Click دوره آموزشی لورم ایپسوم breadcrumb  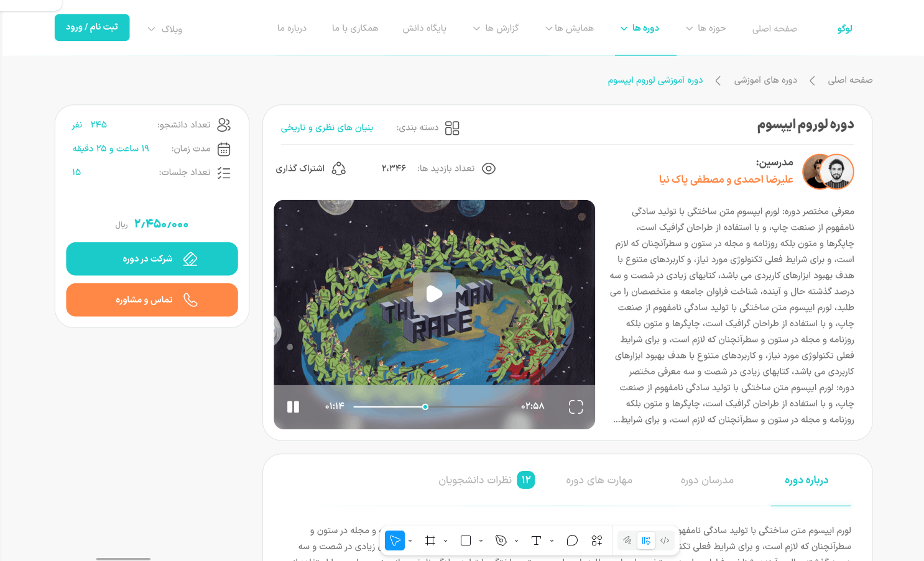[x=655, y=80]
